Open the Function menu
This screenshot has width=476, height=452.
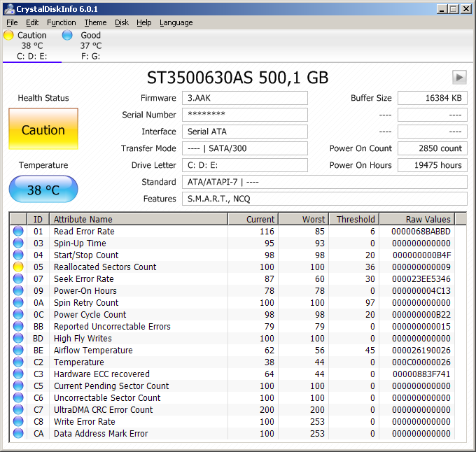(x=62, y=23)
